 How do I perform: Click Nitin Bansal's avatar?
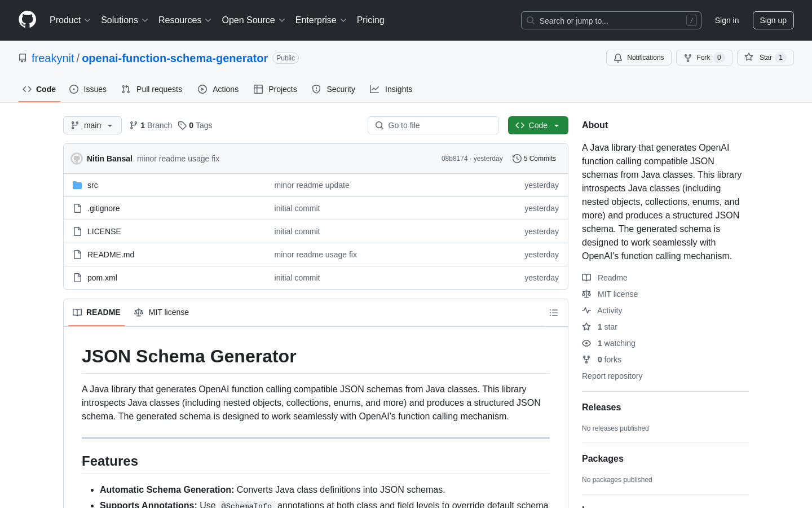coord(77,159)
